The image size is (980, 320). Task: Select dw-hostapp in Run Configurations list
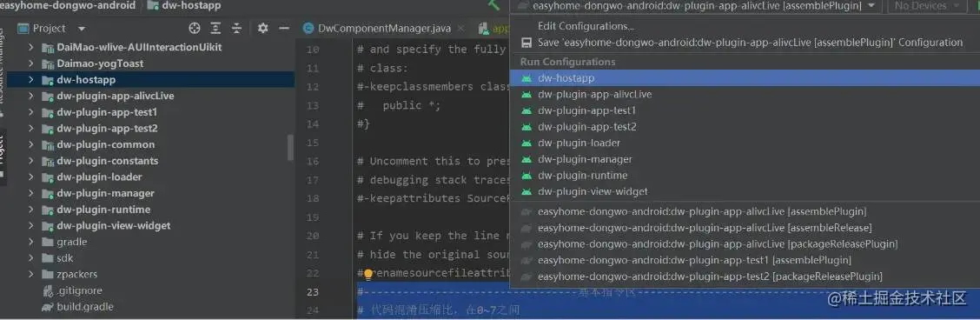point(745,78)
